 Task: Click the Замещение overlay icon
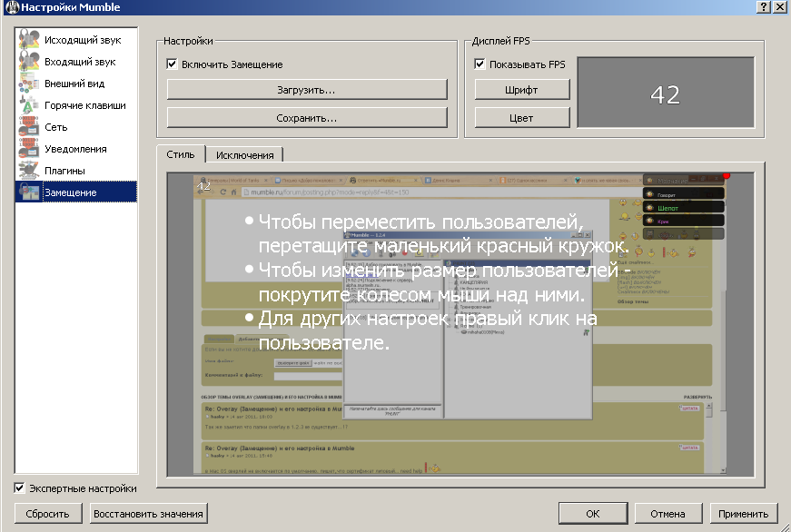coord(28,192)
